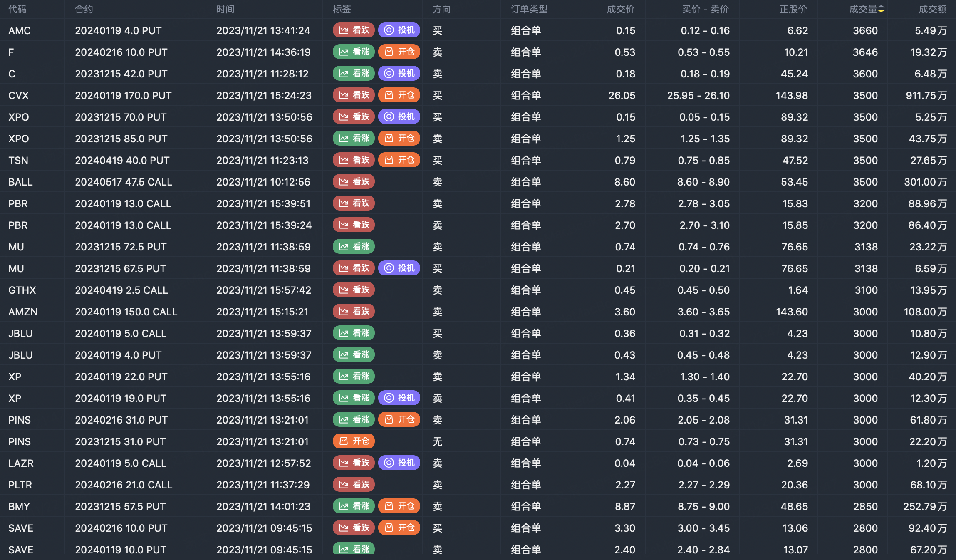Image resolution: width=956 pixels, height=560 pixels.
Task: Click the 订单类型 column header
Action: click(x=529, y=9)
